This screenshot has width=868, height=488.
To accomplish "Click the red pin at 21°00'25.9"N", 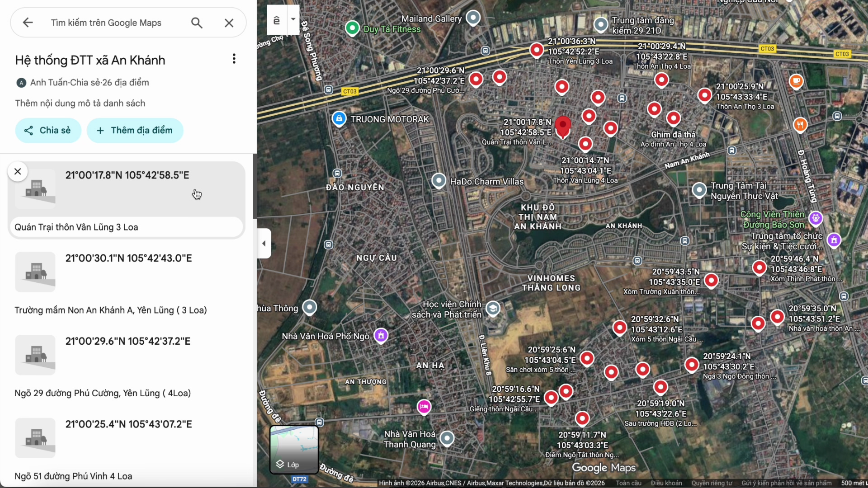I will pos(705,95).
